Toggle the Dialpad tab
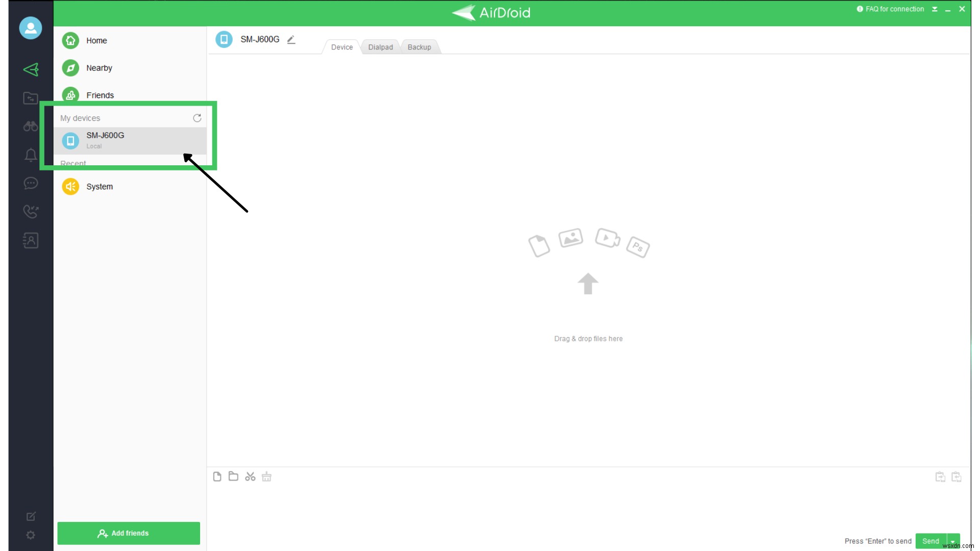Screen dimensions: 980x551 [380, 47]
